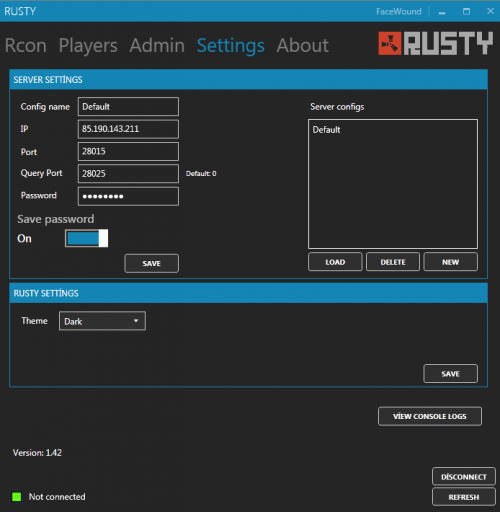
Task: Minimize the RUSTY window
Action: point(442,12)
